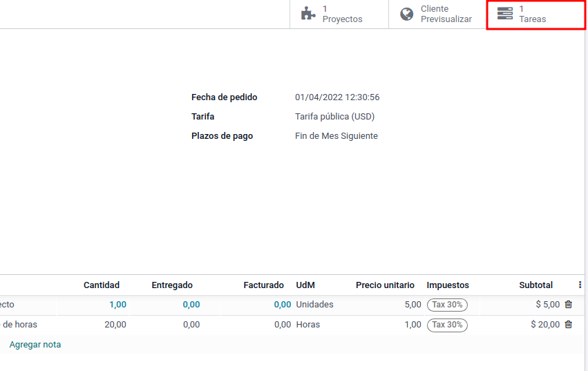Open column options kebab menu in table header
The width and height of the screenshot is (588, 371).
tap(580, 285)
